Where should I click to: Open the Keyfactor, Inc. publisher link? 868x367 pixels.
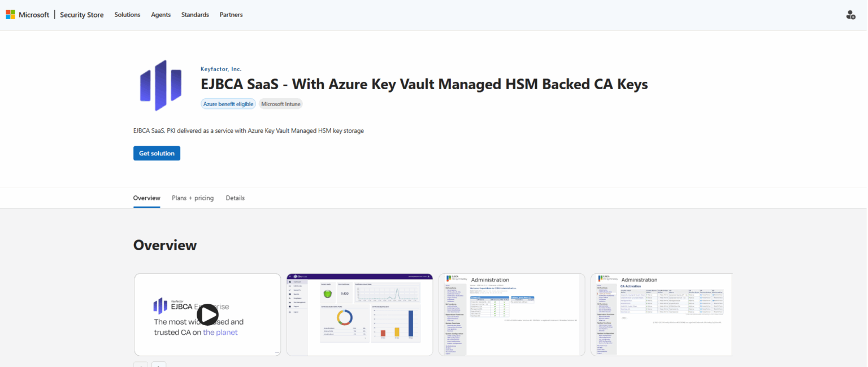click(x=220, y=68)
